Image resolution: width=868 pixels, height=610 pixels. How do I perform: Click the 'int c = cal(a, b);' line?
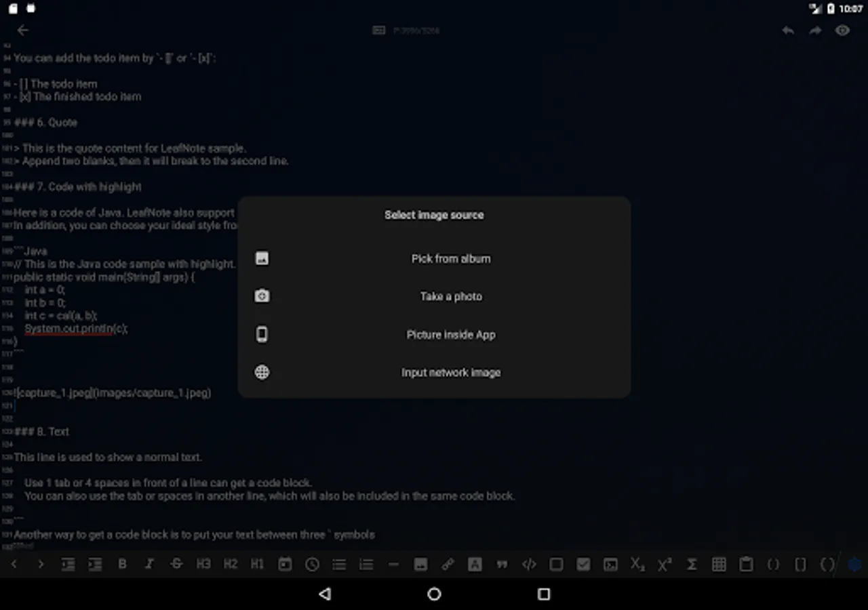pos(61,316)
